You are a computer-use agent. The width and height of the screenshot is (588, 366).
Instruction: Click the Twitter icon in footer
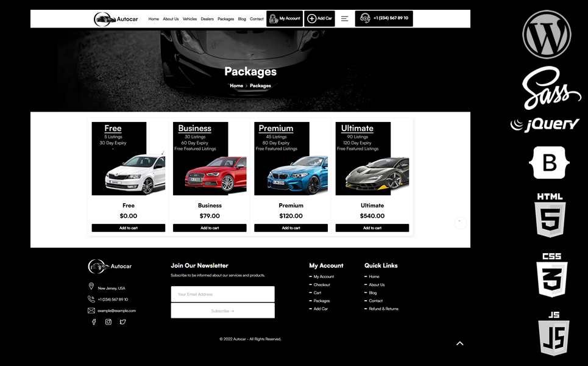click(x=122, y=322)
